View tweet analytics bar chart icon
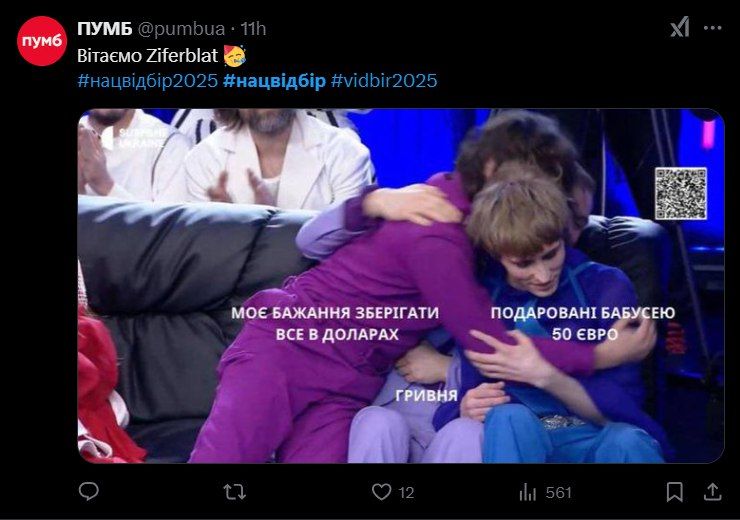Screen dimensions: 740x520 tap(528, 492)
